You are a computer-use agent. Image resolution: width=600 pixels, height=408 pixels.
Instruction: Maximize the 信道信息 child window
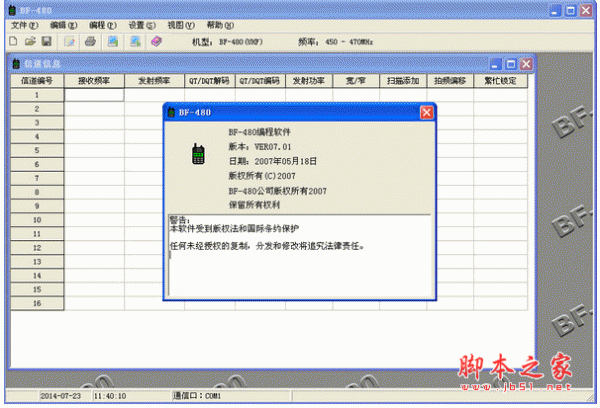point(511,64)
